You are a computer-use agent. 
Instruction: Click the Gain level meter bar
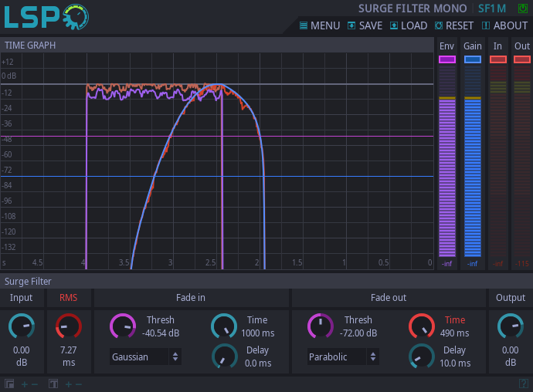pos(473,161)
